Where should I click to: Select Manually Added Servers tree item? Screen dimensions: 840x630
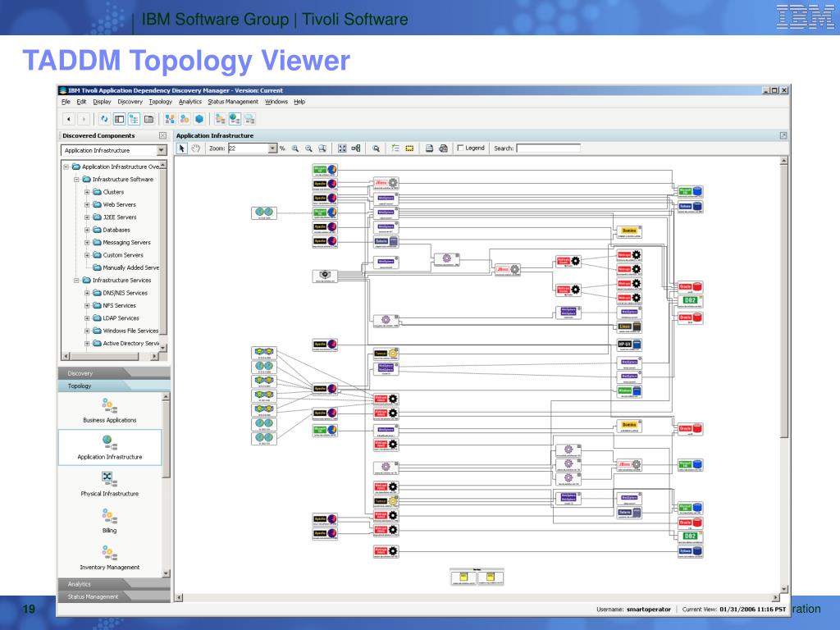130,268
